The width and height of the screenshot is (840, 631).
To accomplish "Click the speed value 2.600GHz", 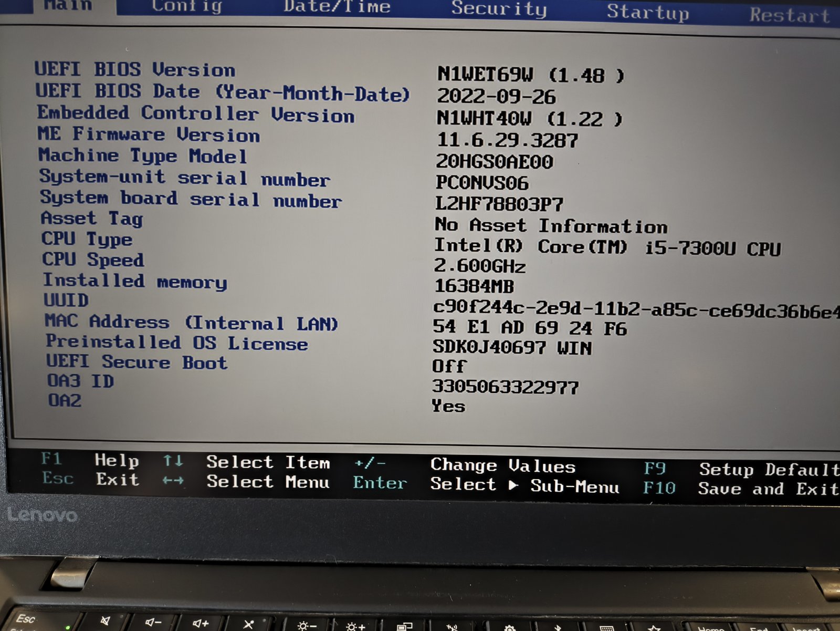I will [x=480, y=266].
